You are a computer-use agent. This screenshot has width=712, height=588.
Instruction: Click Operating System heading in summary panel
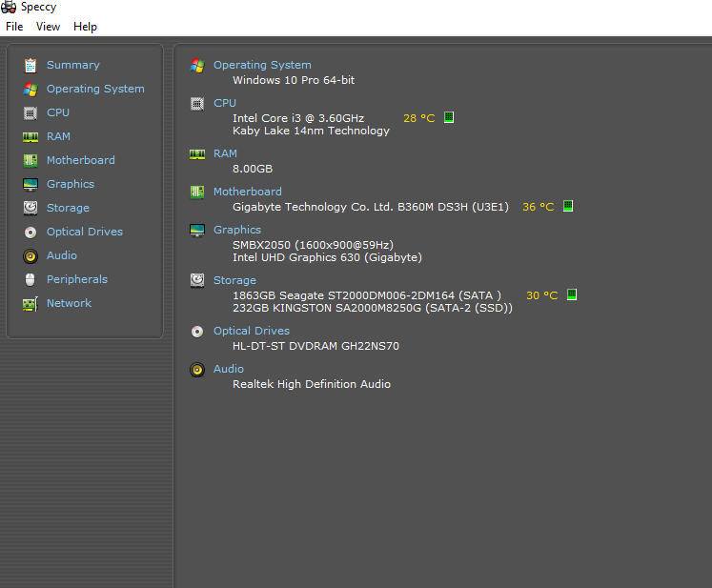pos(262,65)
